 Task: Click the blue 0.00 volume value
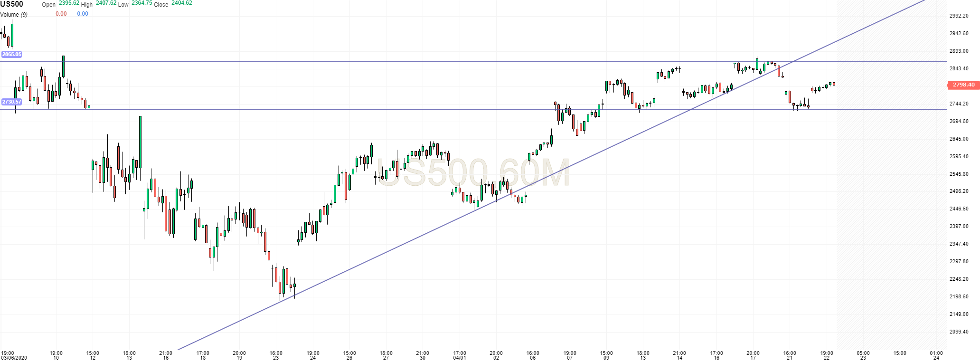pyautogui.click(x=83, y=14)
